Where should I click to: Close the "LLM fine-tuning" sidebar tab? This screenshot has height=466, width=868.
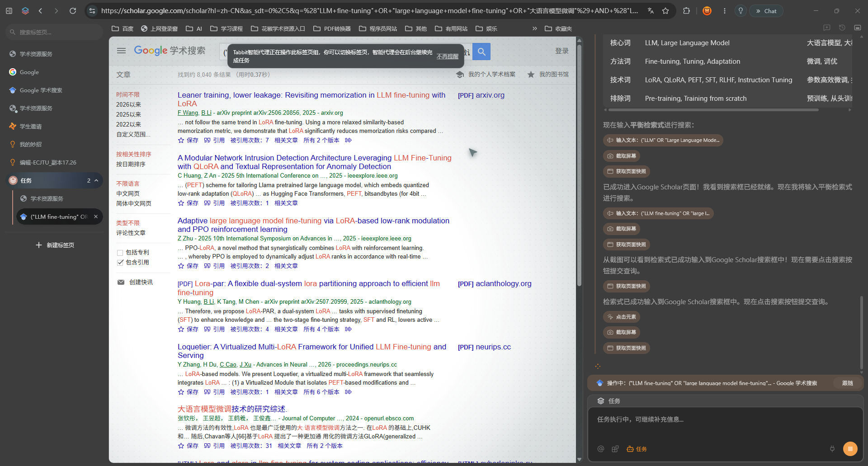pyautogui.click(x=96, y=217)
